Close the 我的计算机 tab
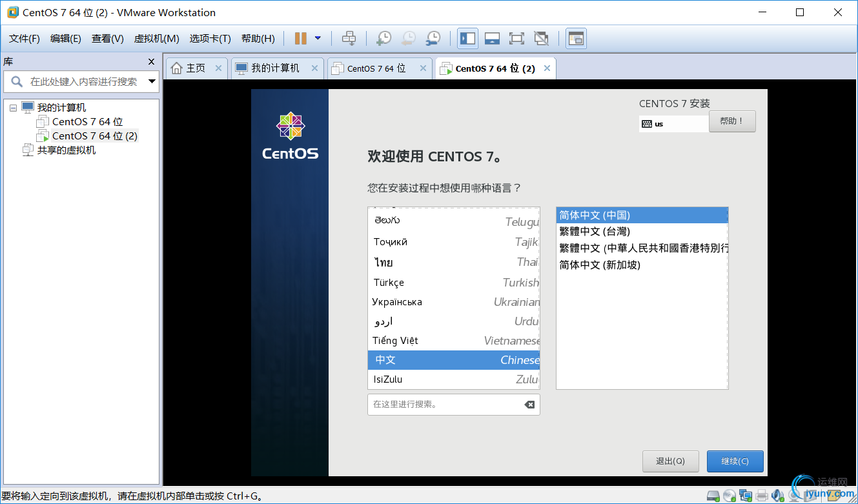This screenshot has height=504, width=858. point(314,68)
